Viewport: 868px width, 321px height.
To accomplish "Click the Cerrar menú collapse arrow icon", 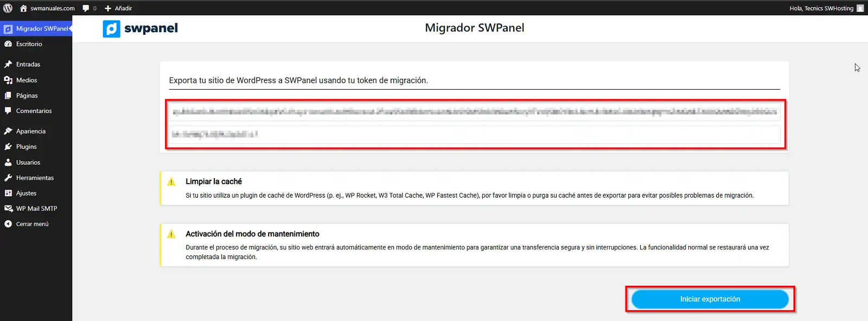I will pos(8,224).
